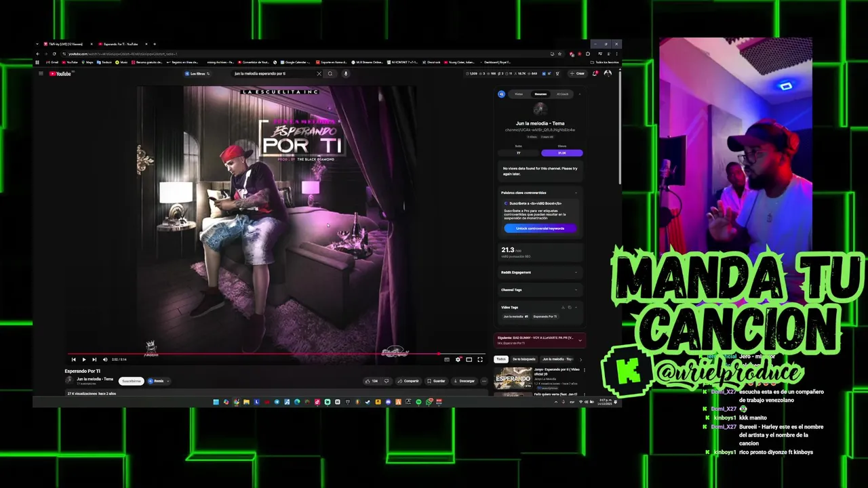Open 'Jun la melodia - Tema' channel link
Viewport: 868px width, 488px height.
(95, 379)
